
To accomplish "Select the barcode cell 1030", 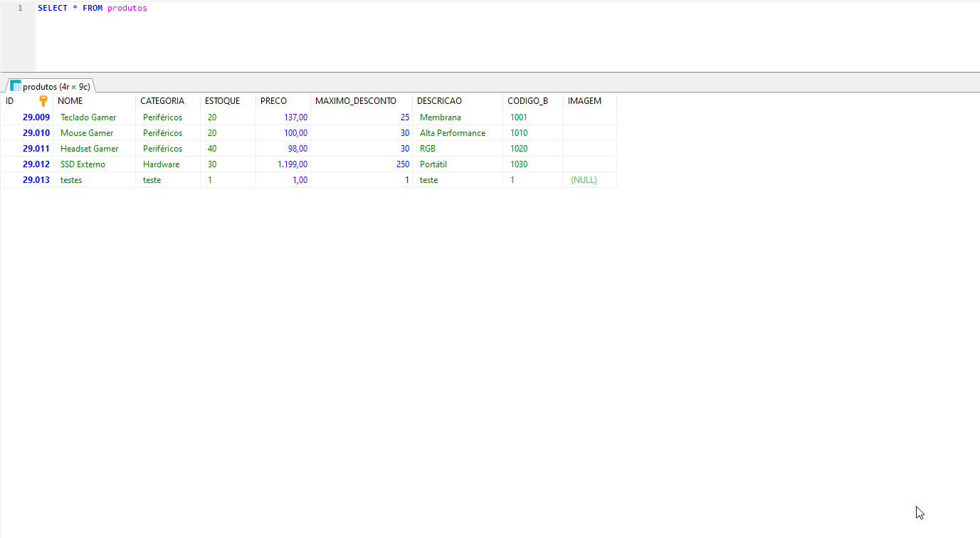I will tap(533, 164).
